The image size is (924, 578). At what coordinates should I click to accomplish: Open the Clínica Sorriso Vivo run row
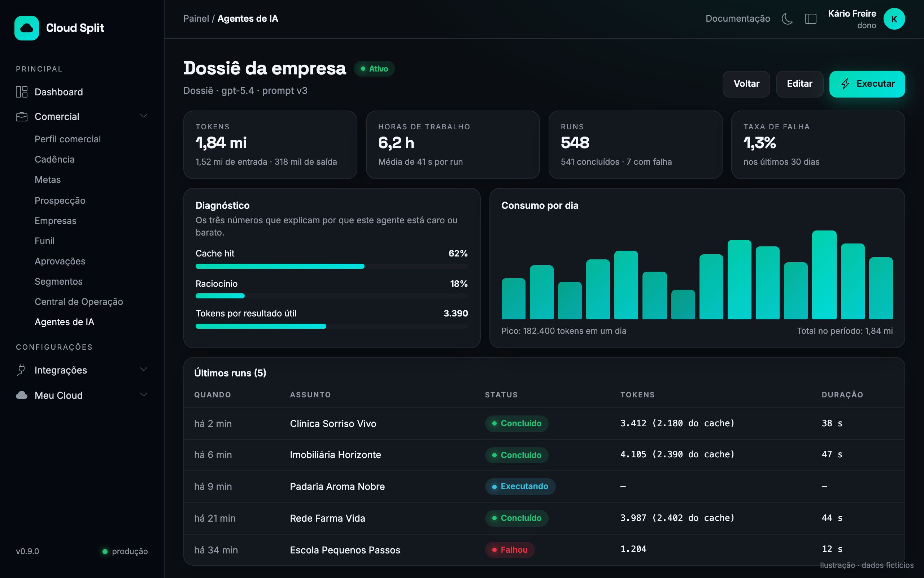tap(544, 423)
